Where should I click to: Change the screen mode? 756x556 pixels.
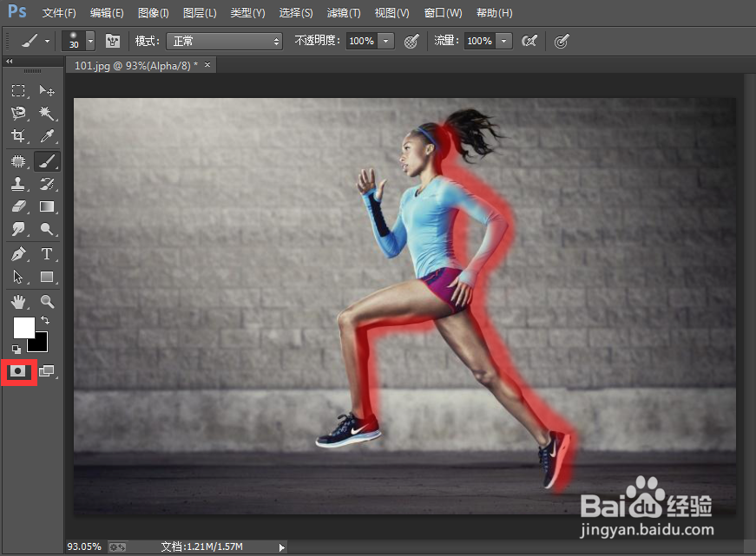point(47,371)
